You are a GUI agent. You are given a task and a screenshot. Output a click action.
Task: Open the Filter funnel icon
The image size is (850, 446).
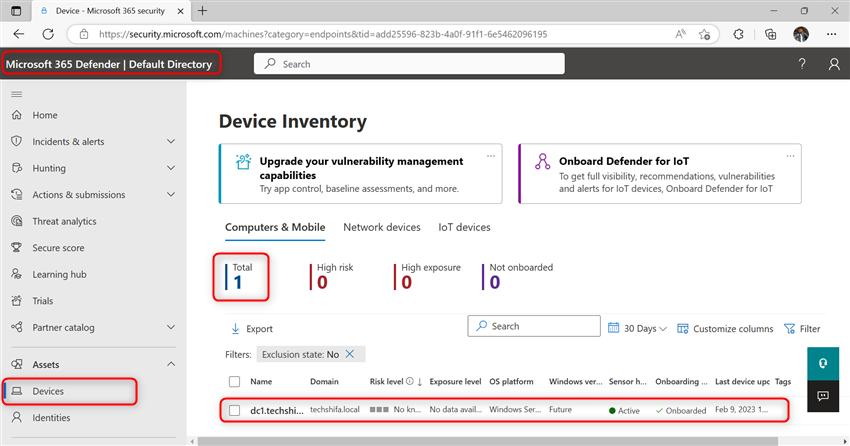pos(789,328)
